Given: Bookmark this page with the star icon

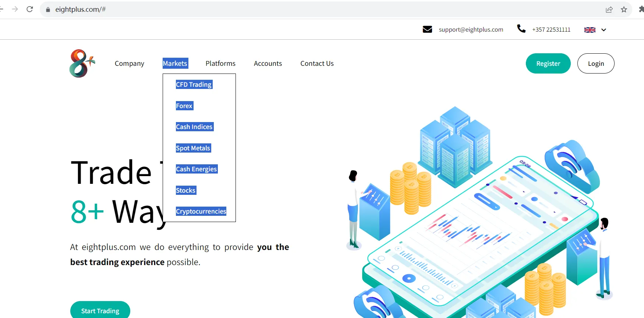Looking at the screenshot, I should pyautogui.click(x=624, y=10).
